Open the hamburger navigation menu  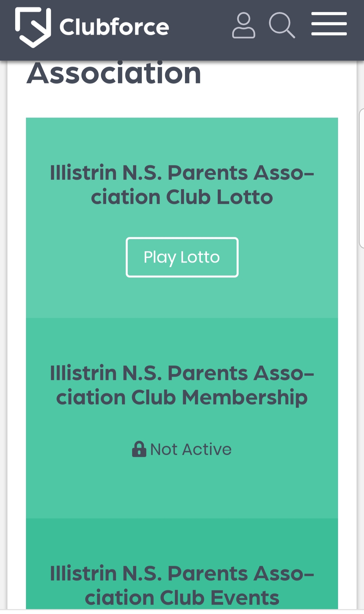pos(329,24)
